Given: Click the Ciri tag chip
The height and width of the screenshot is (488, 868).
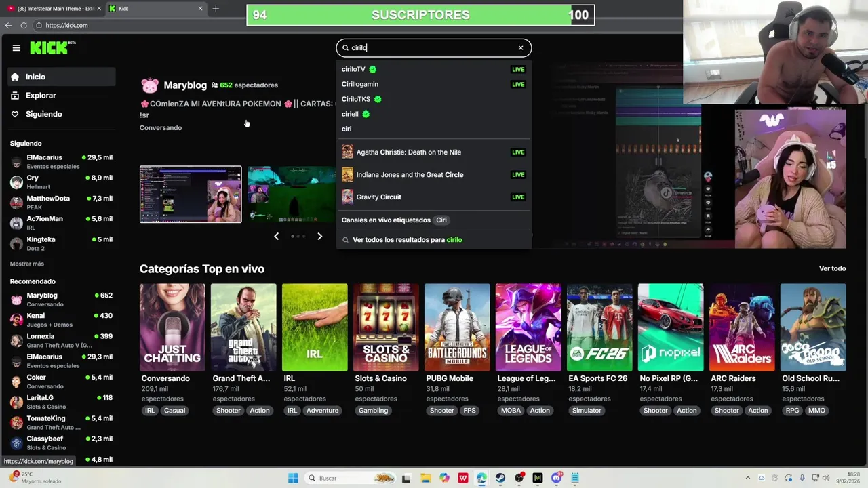Looking at the screenshot, I should (x=441, y=220).
